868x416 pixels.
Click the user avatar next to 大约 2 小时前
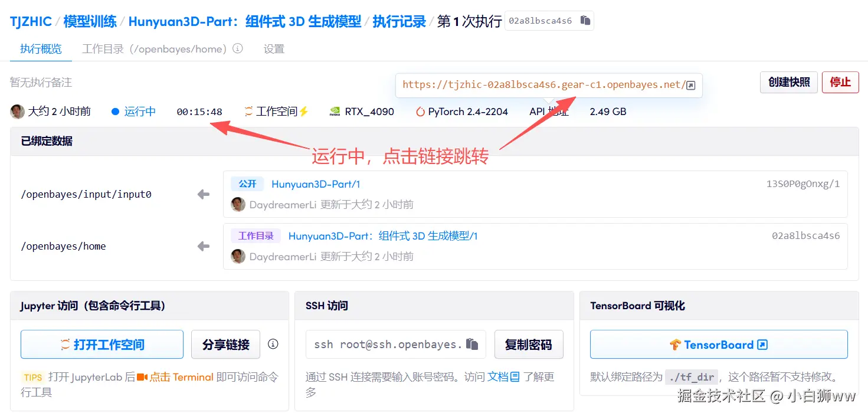click(x=18, y=111)
